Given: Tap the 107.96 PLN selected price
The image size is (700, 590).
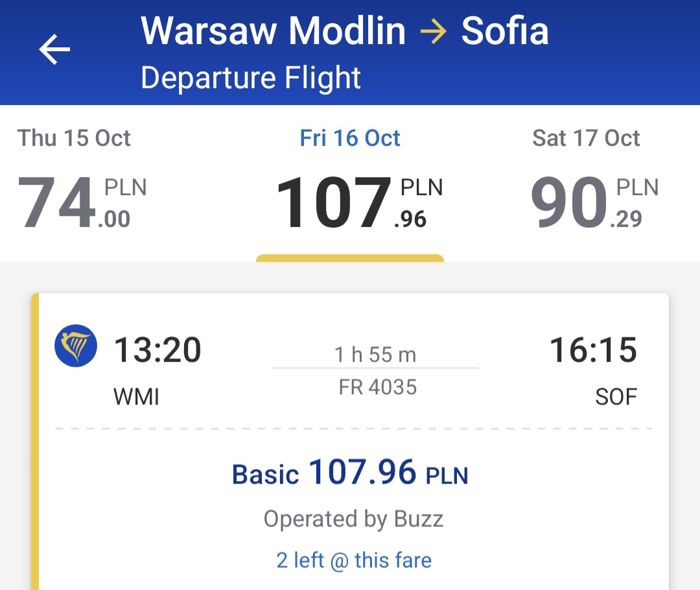Looking at the screenshot, I should 360,202.
